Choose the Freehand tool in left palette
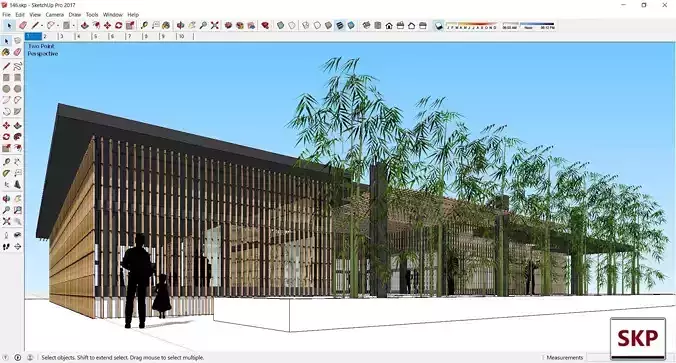This screenshot has height=363, width=676. pos(17,66)
